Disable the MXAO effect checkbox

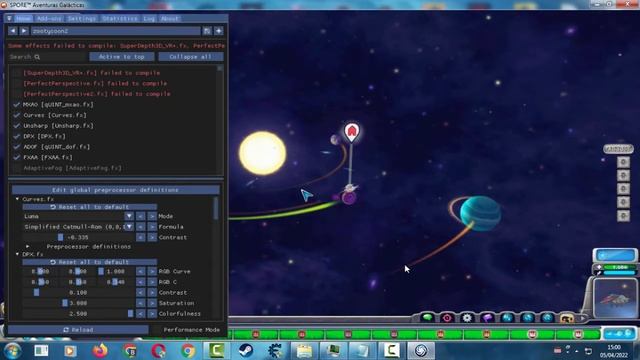tap(16, 104)
